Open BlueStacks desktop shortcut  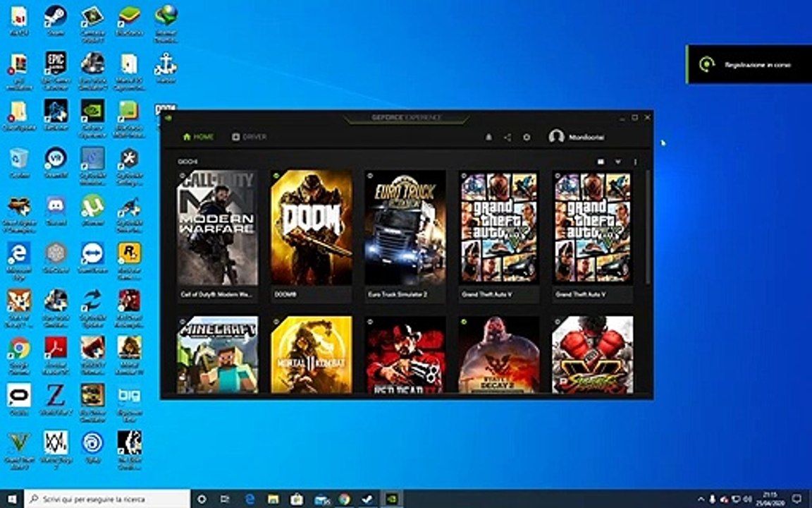pyautogui.click(x=129, y=20)
